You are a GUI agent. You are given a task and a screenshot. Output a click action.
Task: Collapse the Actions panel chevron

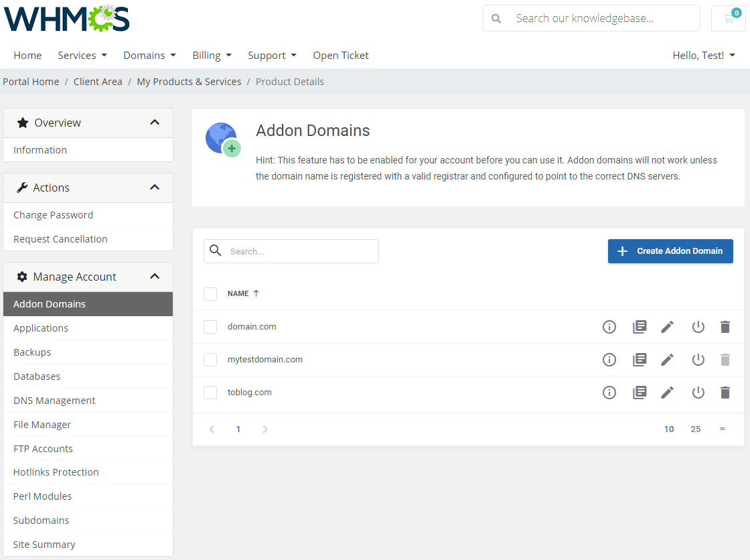155,188
